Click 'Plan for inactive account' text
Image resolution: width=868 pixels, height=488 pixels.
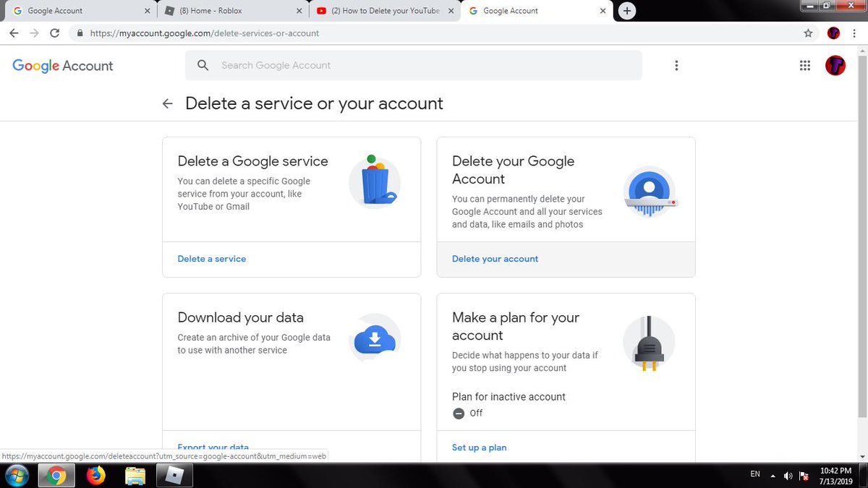coord(509,397)
